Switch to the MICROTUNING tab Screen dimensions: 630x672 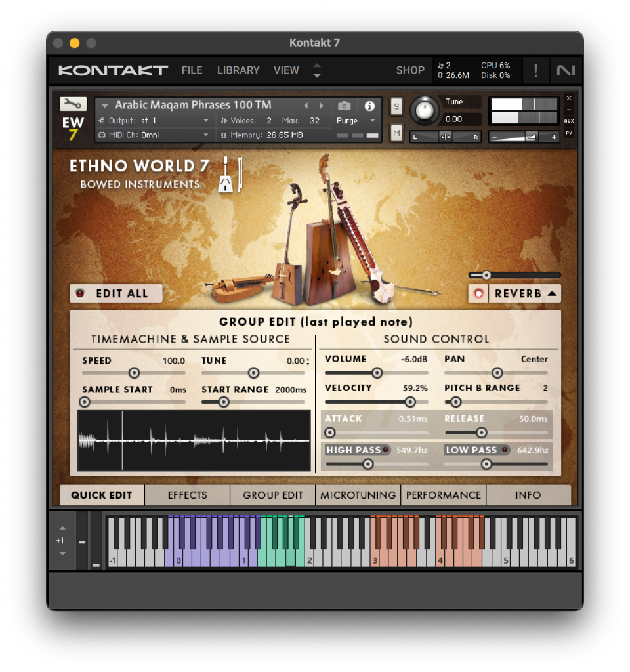pyautogui.click(x=358, y=495)
